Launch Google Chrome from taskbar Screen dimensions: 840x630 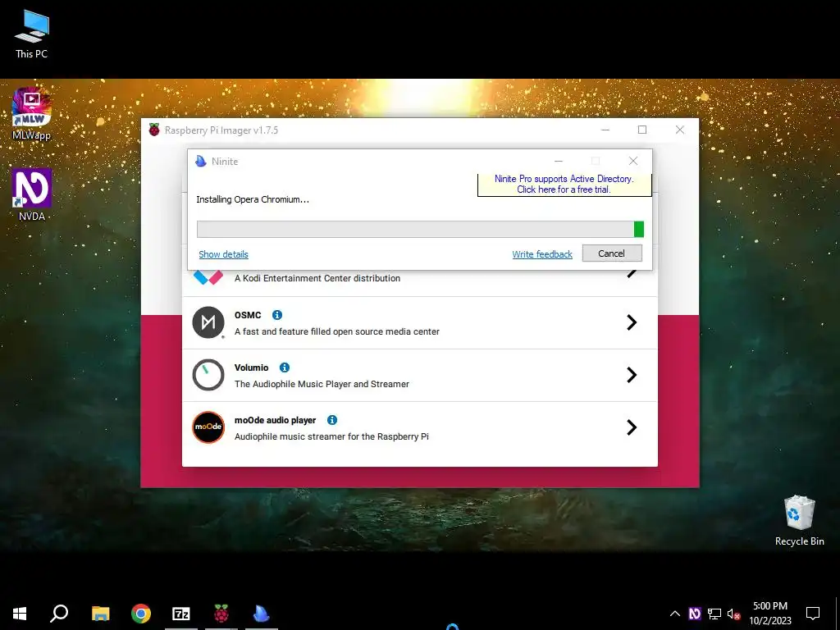click(141, 614)
